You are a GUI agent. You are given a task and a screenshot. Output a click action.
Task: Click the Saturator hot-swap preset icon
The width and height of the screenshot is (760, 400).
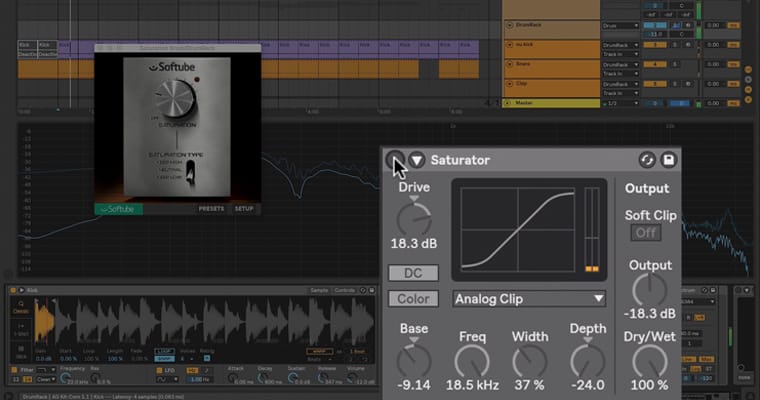[x=646, y=160]
